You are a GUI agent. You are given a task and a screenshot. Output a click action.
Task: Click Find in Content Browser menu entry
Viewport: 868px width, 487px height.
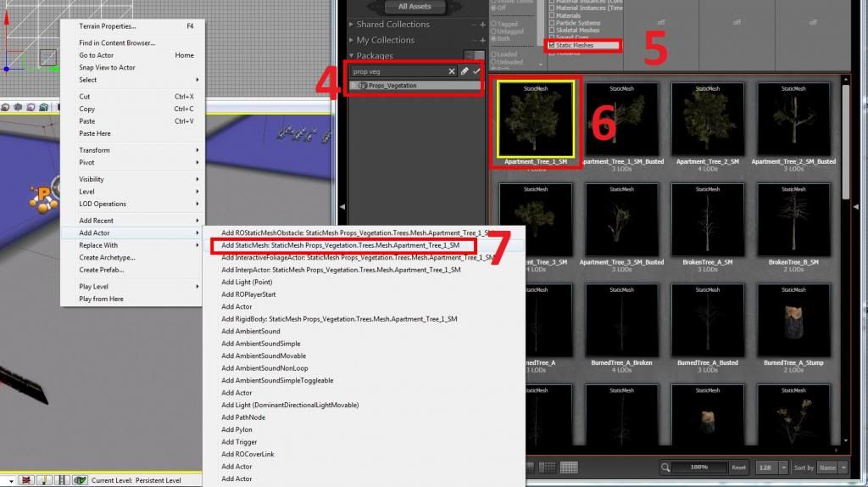pos(117,42)
